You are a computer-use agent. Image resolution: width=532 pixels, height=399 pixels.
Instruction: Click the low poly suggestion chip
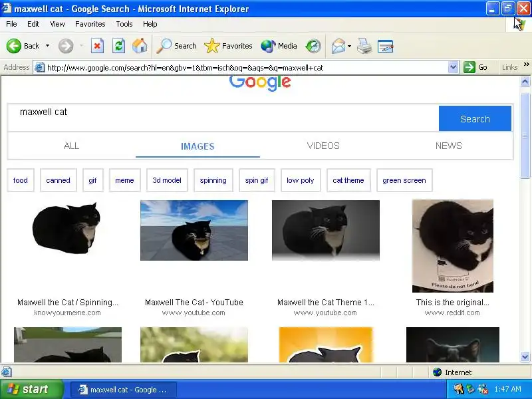pyautogui.click(x=301, y=180)
